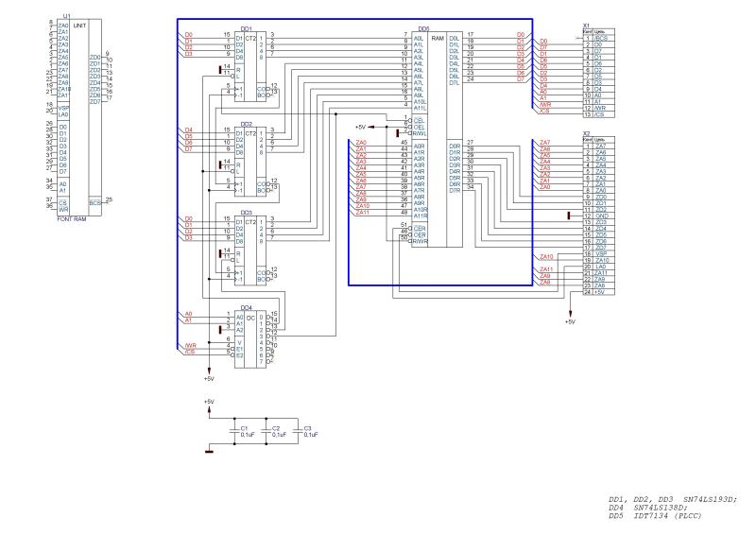This screenshot has width=756, height=535.
Task: Click the /WR net label near DD4
Action: (x=190, y=346)
